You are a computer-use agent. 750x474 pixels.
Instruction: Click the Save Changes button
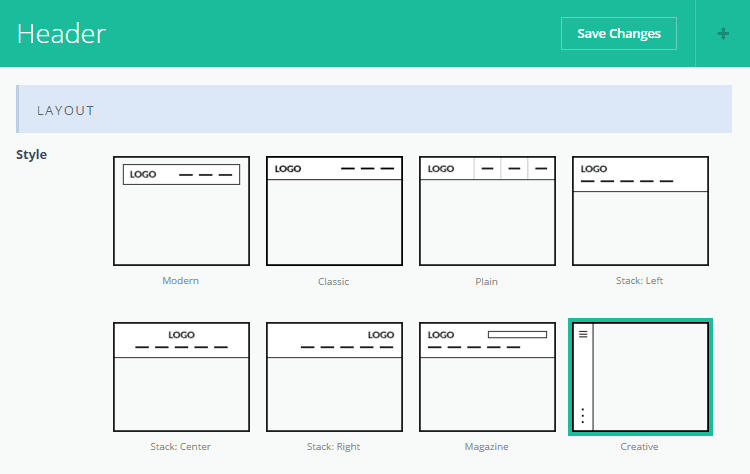618,33
